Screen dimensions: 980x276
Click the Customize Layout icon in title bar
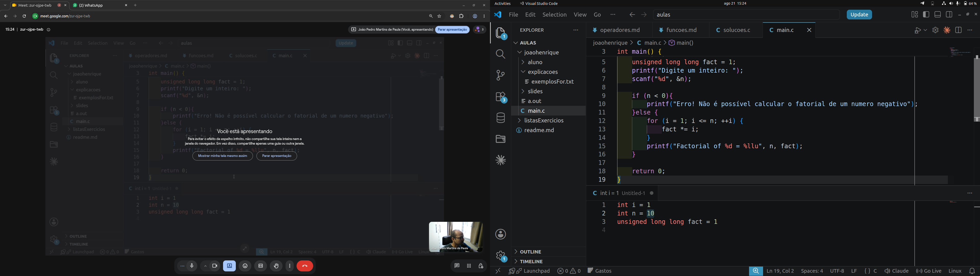[915, 15]
